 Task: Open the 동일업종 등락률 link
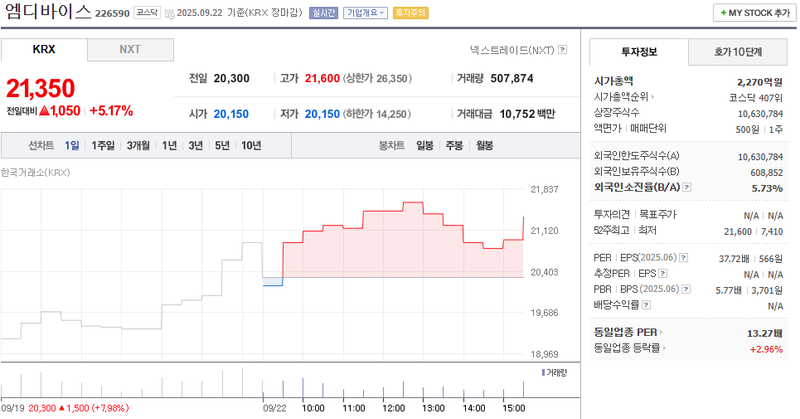pos(630,348)
